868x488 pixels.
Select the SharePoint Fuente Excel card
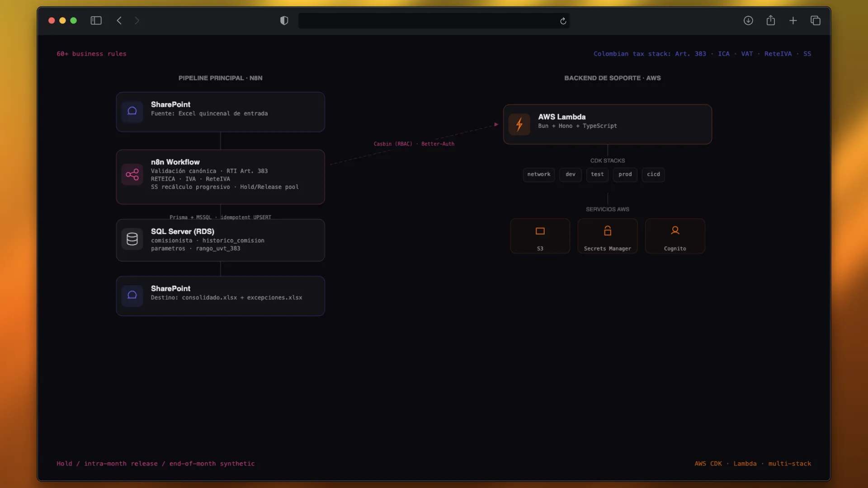point(221,112)
